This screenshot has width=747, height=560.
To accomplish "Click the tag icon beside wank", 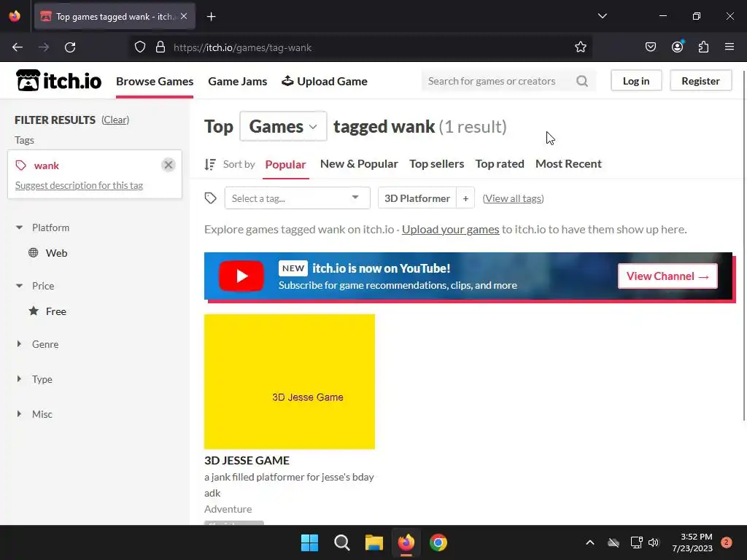I will 21,166.
